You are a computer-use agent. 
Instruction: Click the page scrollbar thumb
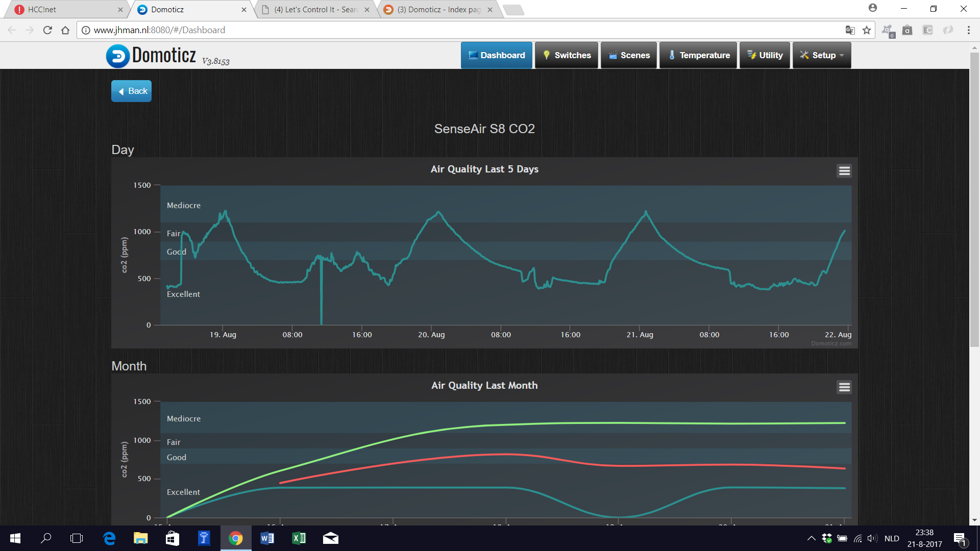point(974,199)
